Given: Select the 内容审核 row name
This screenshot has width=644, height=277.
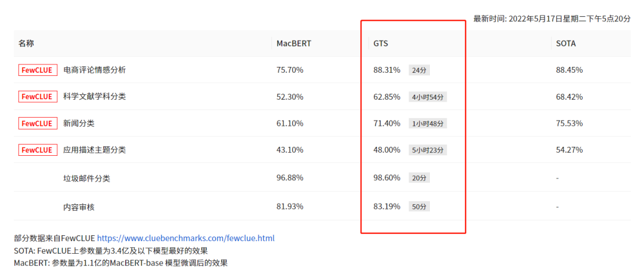Looking at the screenshot, I should (x=79, y=207).
